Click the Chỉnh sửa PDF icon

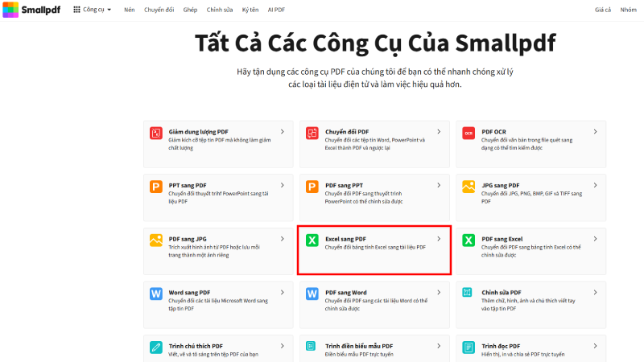click(469, 293)
